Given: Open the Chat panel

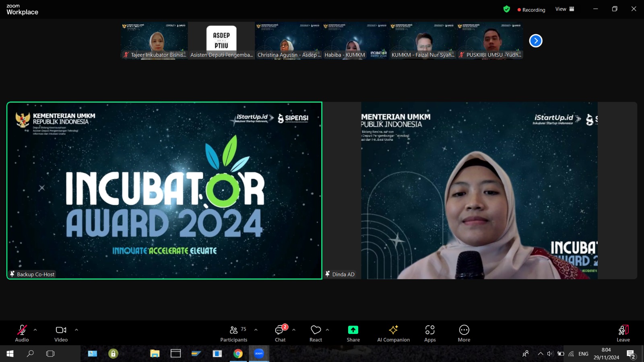Looking at the screenshot, I should pos(281,333).
